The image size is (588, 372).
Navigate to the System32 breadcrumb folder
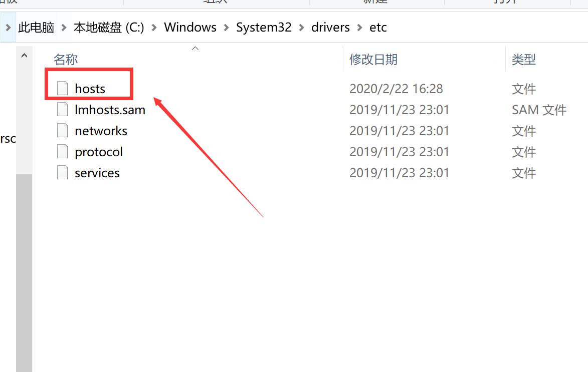[264, 28]
